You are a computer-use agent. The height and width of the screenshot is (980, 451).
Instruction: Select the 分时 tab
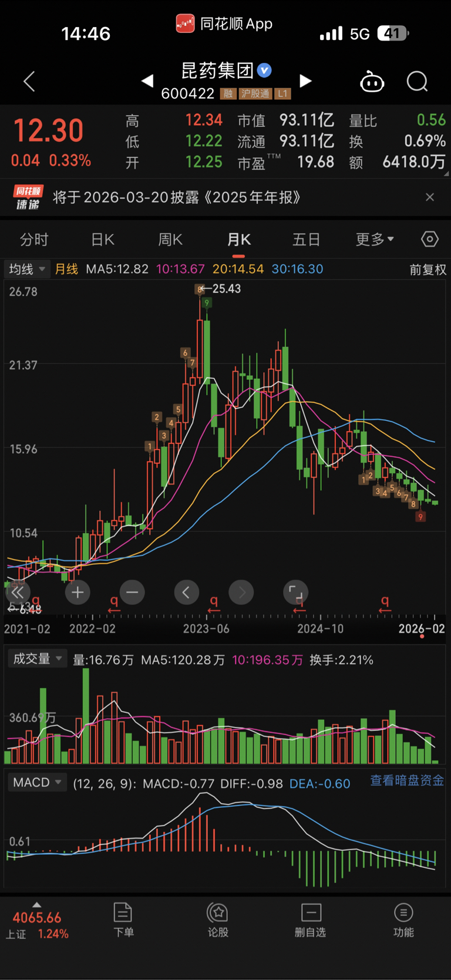tap(34, 240)
